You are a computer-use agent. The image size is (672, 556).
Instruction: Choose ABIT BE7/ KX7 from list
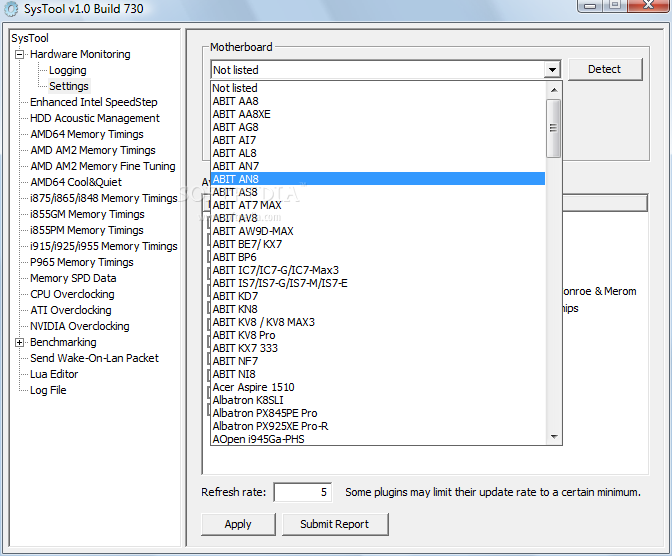[378, 244]
